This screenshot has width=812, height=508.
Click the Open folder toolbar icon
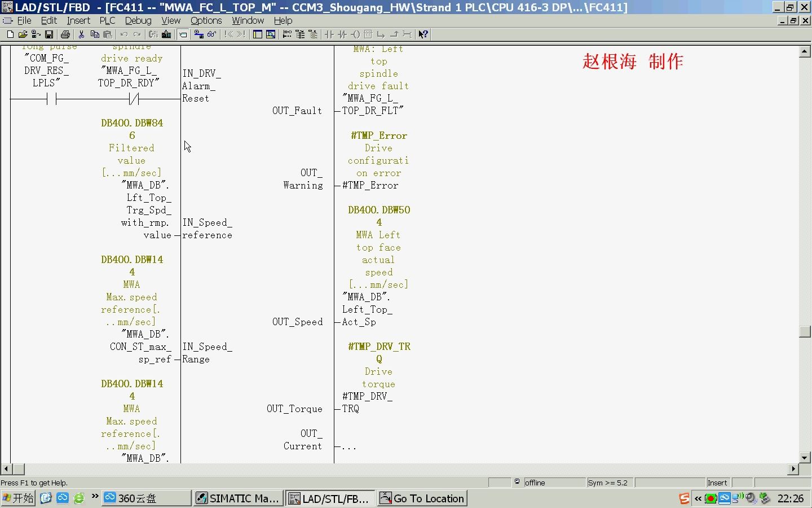(x=23, y=34)
